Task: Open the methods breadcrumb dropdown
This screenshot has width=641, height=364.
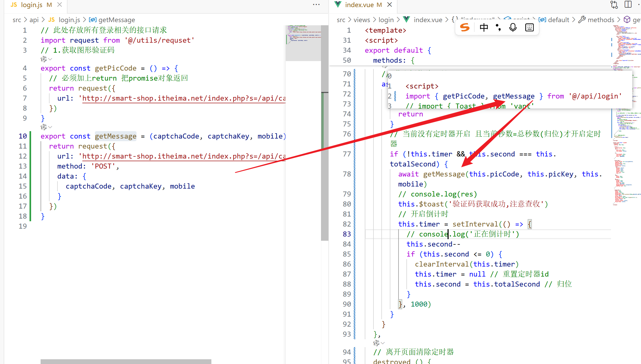Action: point(601,20)
